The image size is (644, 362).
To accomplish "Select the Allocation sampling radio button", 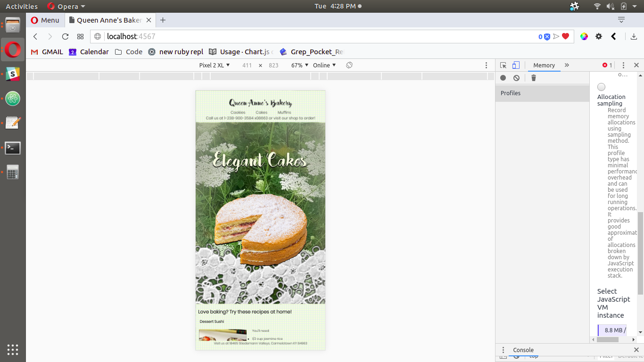I will pos(601,87).
